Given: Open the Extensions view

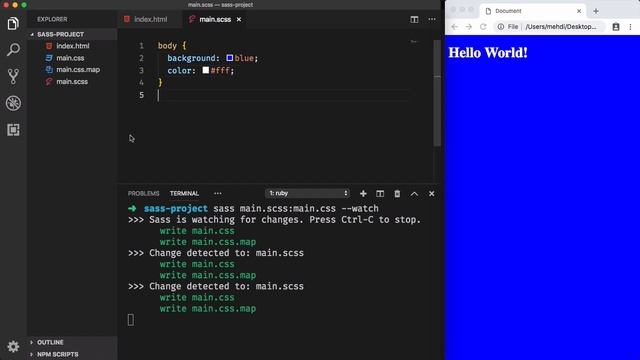Looking at the screenshot, I should click(13, 130).
